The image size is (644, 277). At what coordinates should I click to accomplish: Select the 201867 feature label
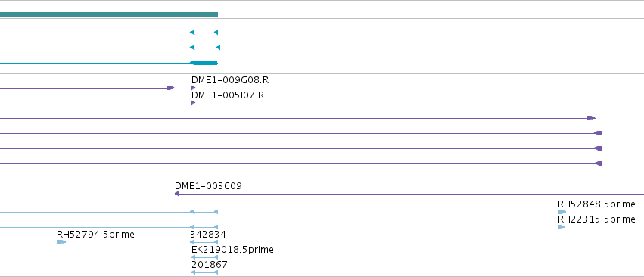210,265
